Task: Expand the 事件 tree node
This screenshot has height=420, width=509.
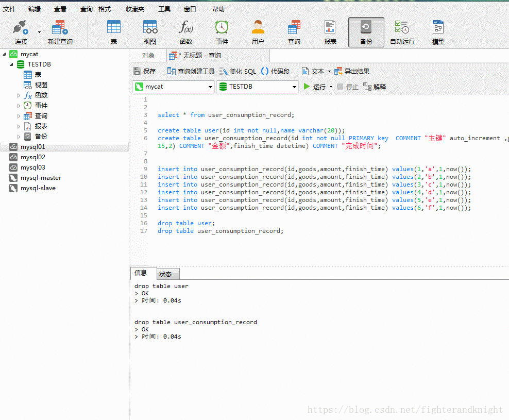Action: point(19,106)
